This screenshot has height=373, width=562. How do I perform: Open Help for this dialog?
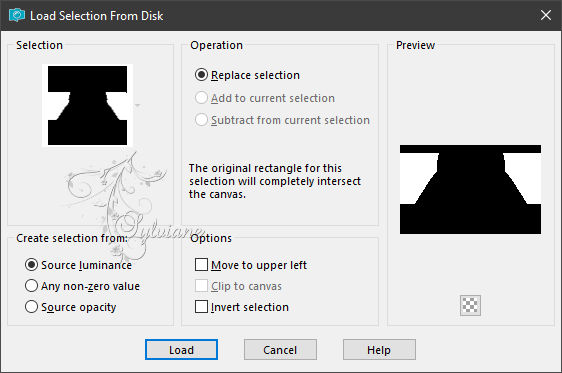coord(379,350)
